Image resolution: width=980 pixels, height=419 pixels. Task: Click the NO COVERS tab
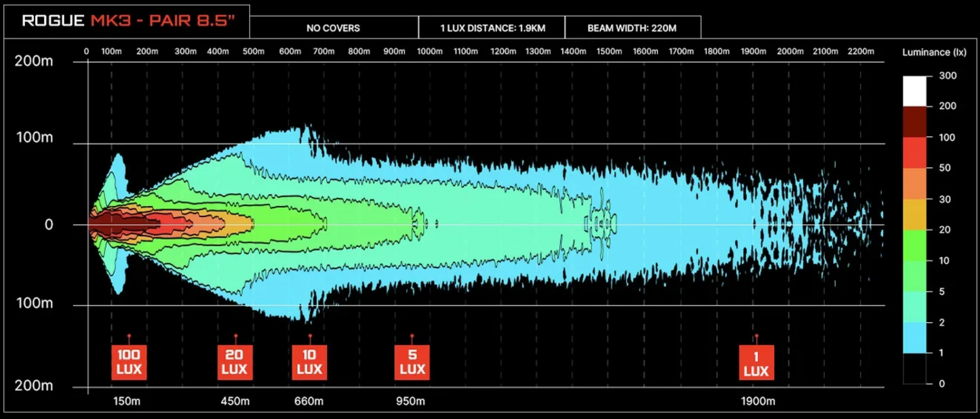pyautogui.click(x=334, y=28)
